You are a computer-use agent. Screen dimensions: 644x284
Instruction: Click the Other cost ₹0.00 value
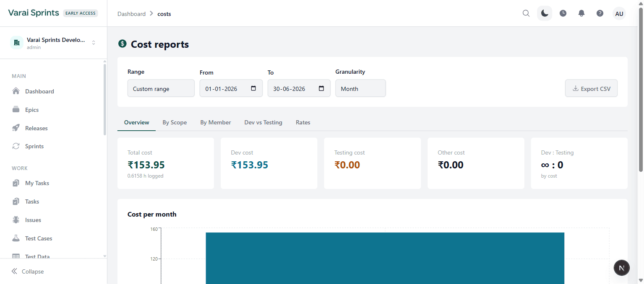451,165
